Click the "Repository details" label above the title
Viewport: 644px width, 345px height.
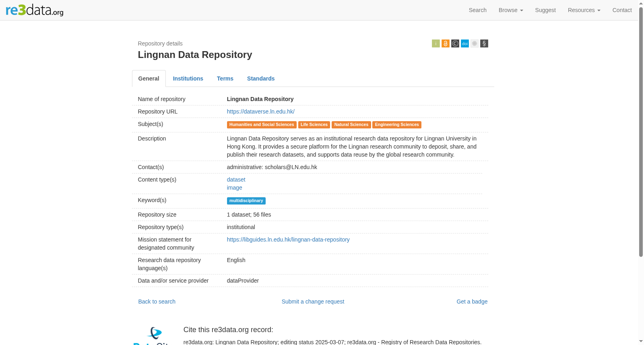[x=160, y=43]
